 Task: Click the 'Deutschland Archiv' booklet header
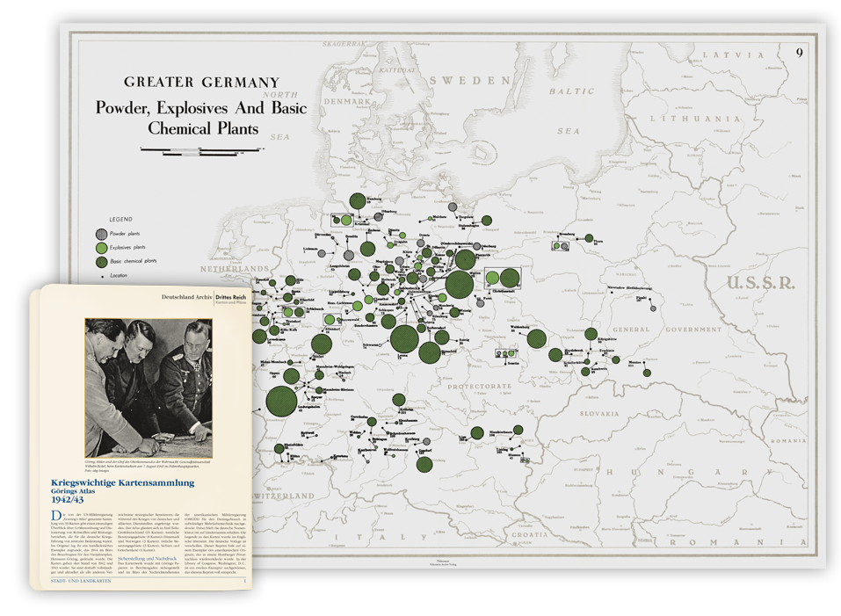point(186,297)
